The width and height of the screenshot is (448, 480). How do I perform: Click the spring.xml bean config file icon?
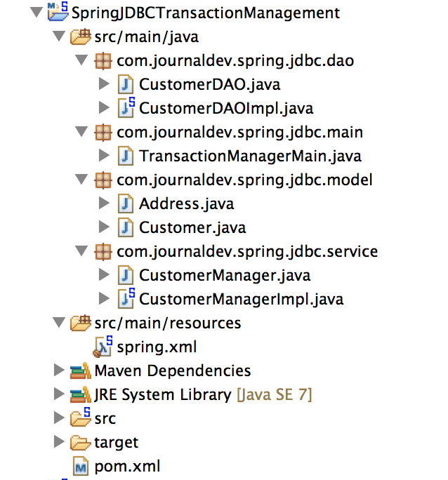tap(103, 347)
